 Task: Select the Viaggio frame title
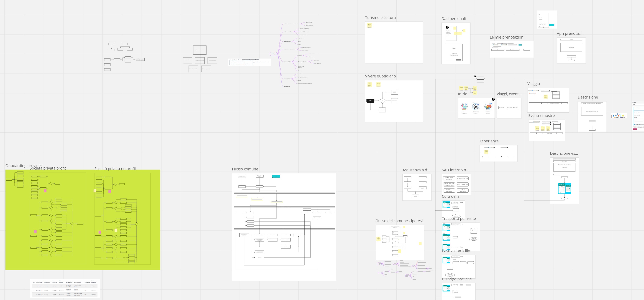533,84
